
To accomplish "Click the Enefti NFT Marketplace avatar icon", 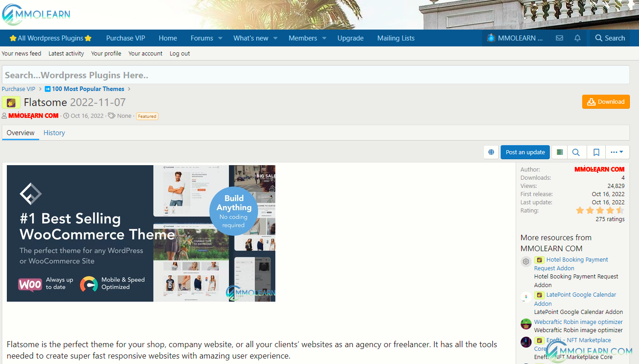I will point(526,342).
